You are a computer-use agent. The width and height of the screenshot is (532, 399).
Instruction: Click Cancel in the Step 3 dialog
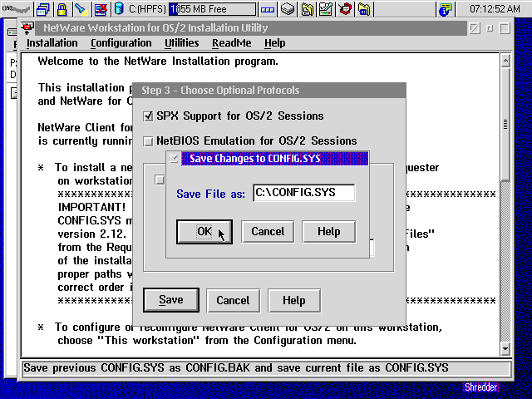coord(233,300)
